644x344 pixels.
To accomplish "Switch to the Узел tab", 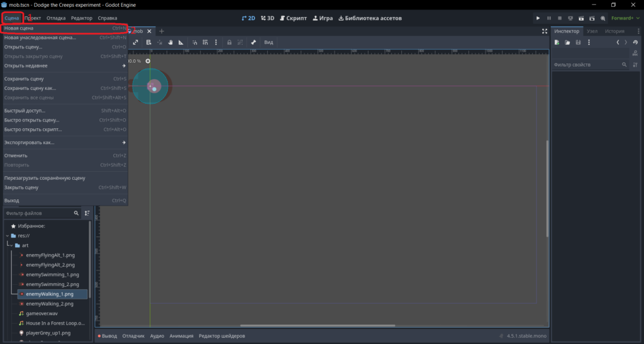I will 592,31.
